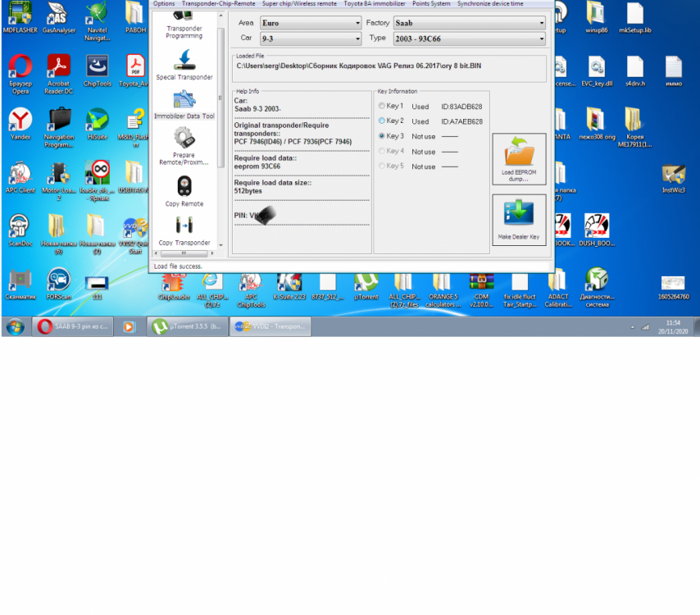Click sidebar scroll down arrow
The image size is (700, 615).
[220, 245]
